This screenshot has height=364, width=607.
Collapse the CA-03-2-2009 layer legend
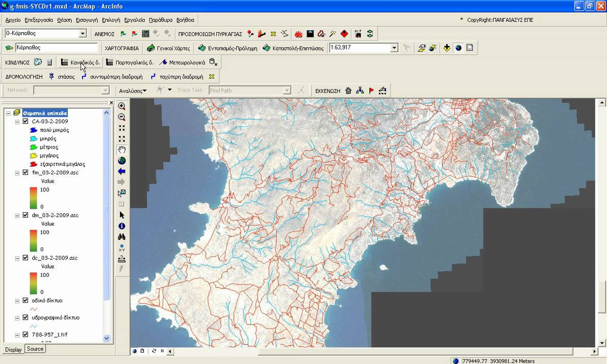(17, 121)
